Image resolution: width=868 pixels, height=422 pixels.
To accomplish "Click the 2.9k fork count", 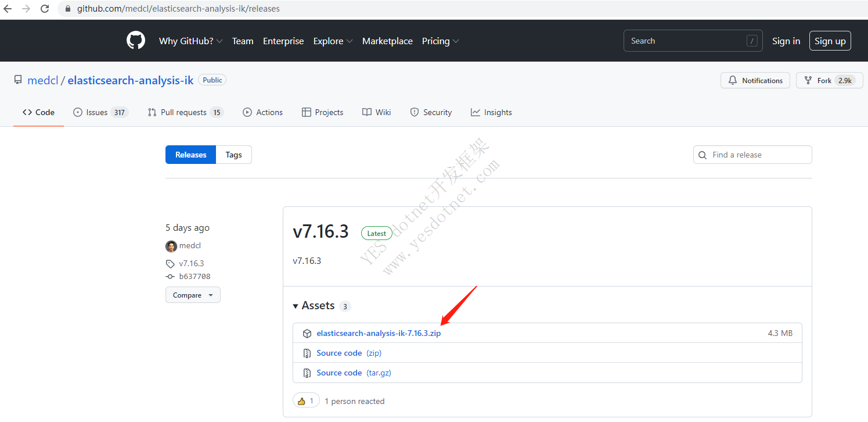I will 845,80.
